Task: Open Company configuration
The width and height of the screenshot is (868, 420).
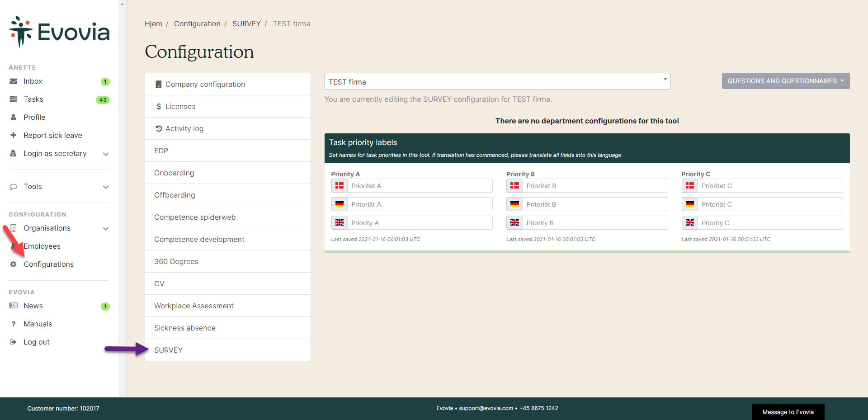Action: [x=228, y=84]
